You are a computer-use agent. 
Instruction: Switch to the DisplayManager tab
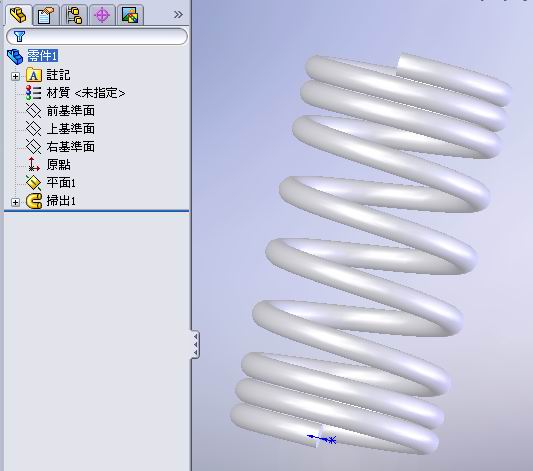click(x=130, y=15)
